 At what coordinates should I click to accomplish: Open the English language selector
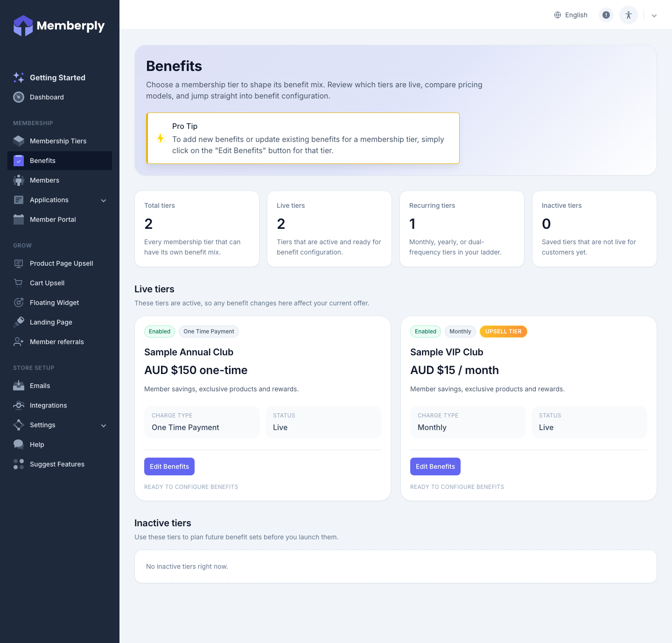point(571,15)
